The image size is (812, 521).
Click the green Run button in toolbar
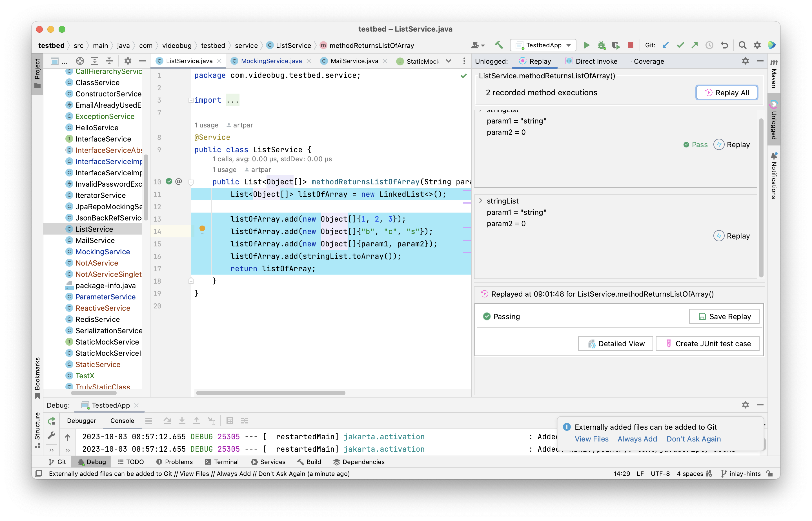[x=587, y=45]
